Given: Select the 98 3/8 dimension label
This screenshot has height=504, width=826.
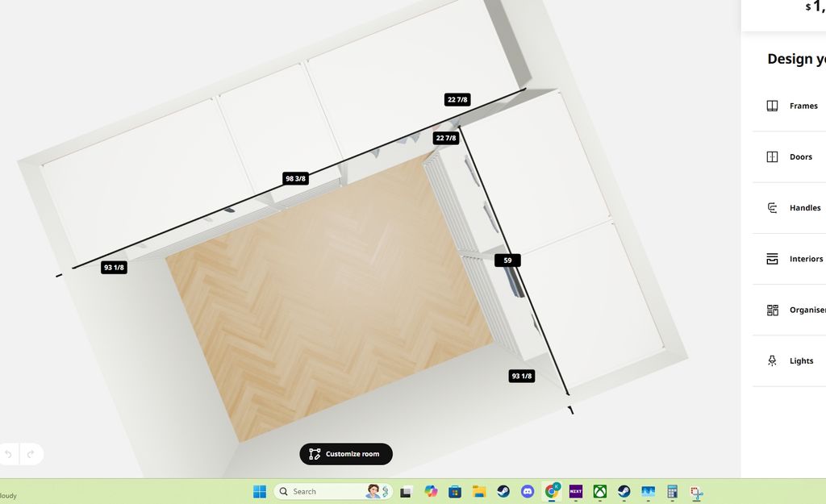Looking at the screenshot, I should [295, 178].
